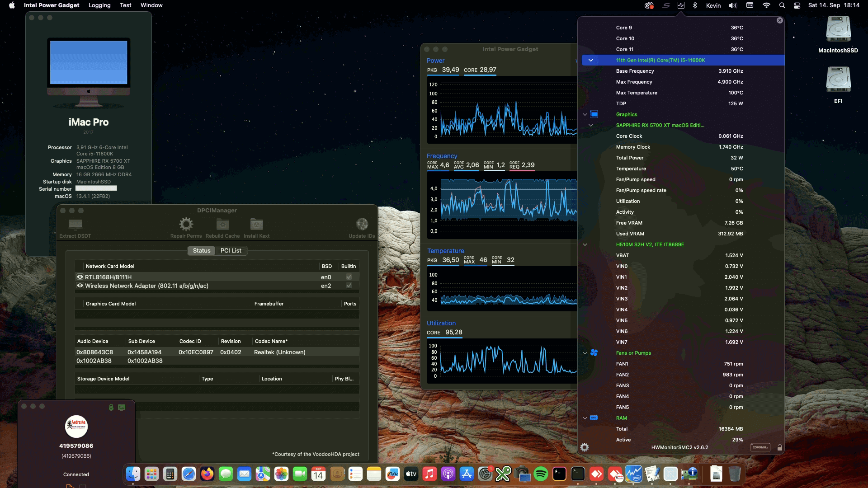Viewport: 868px width, 488px height.
Task: Open the Trash in the Dock
Action: 735,474
